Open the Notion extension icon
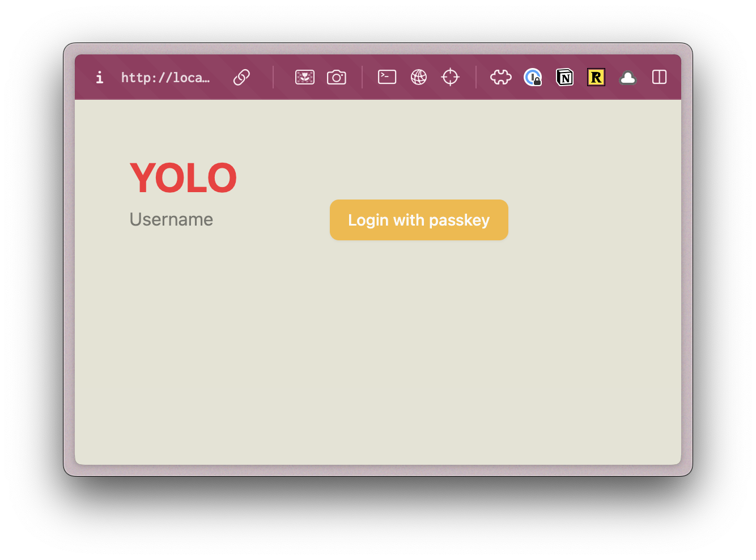Viewport: 756px width, 560px height. 564,77
